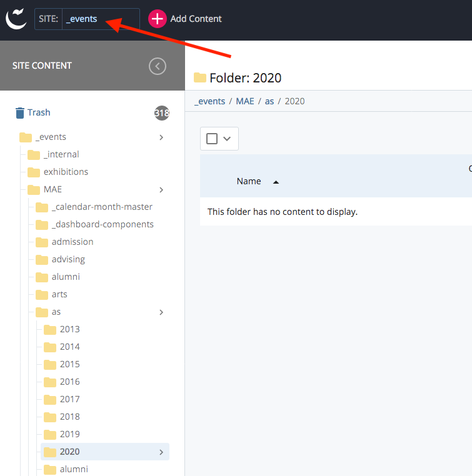This screenshot has width=472, height=476.
Task: Open the chevron menu for folder 2020
Action: coord(161,452)
